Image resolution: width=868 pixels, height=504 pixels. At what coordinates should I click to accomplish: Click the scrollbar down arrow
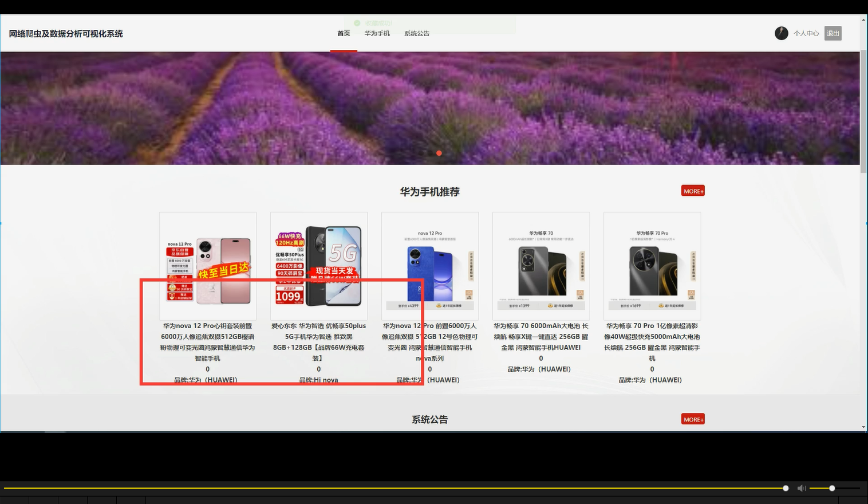[x=863, y=427]
